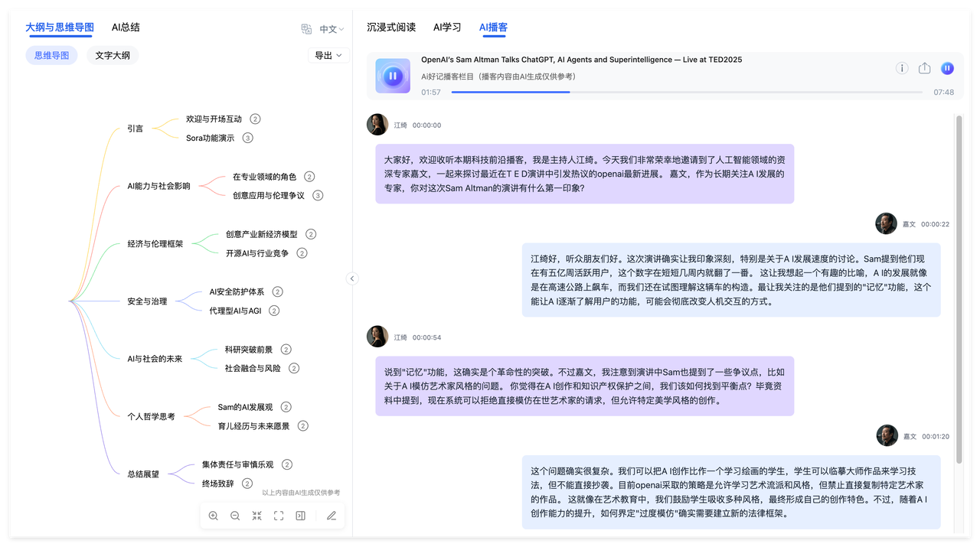The height and width of the screenshot is (547, 980).
Task: Click the podcast audio progress bar
Action: tap(686, 92)
